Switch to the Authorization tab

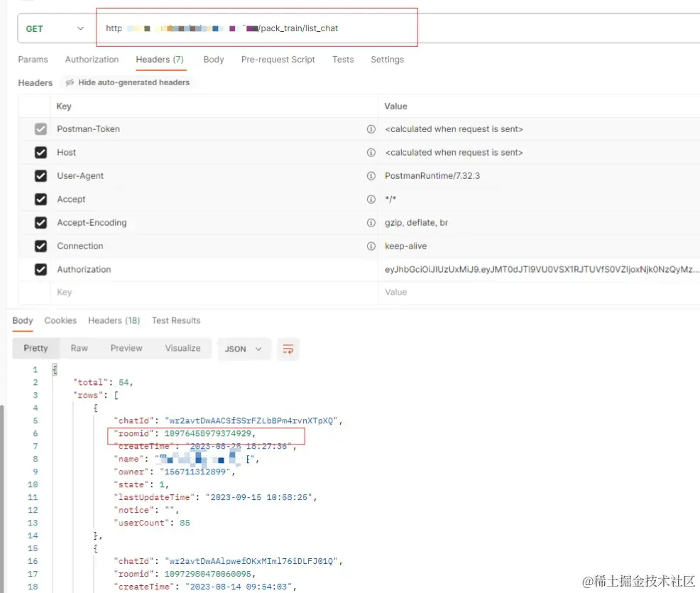(92, 60)
